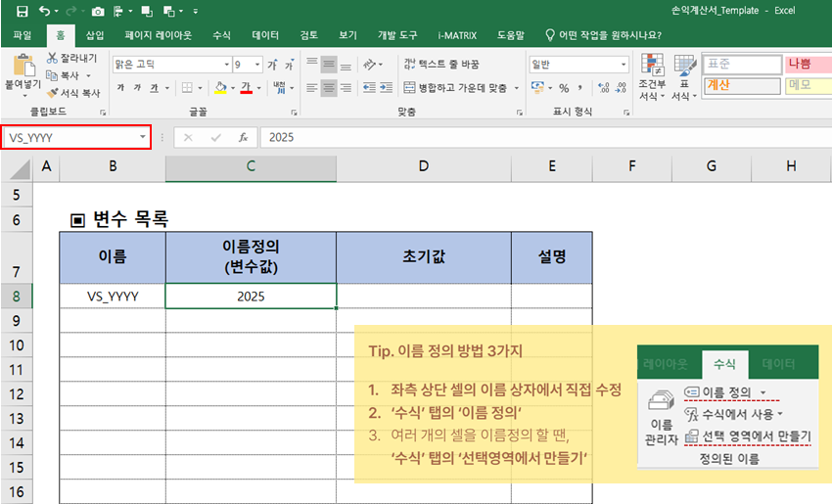Click the Insert Function fx icon
The height and width of the screenshot is (504, 832).
[244, 137]
